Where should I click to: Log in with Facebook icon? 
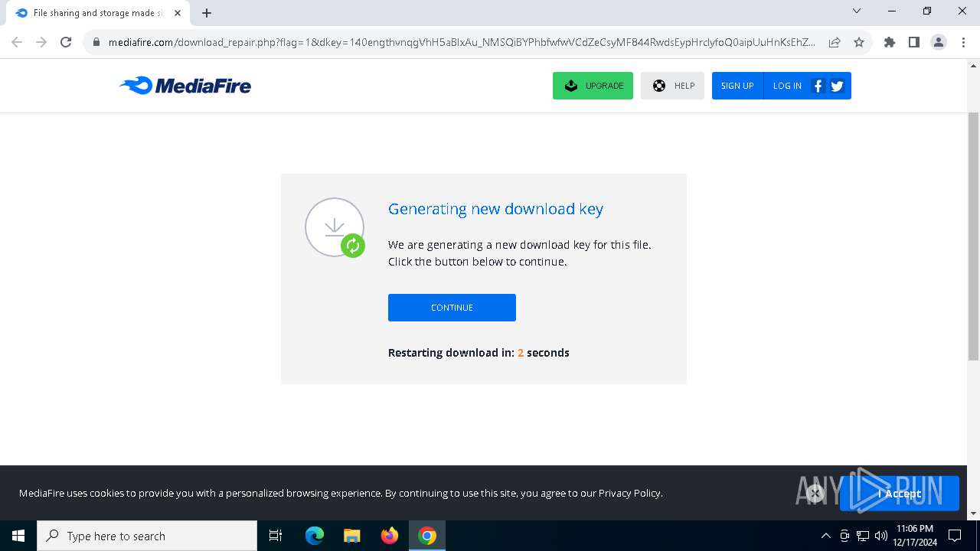[818, 86]
